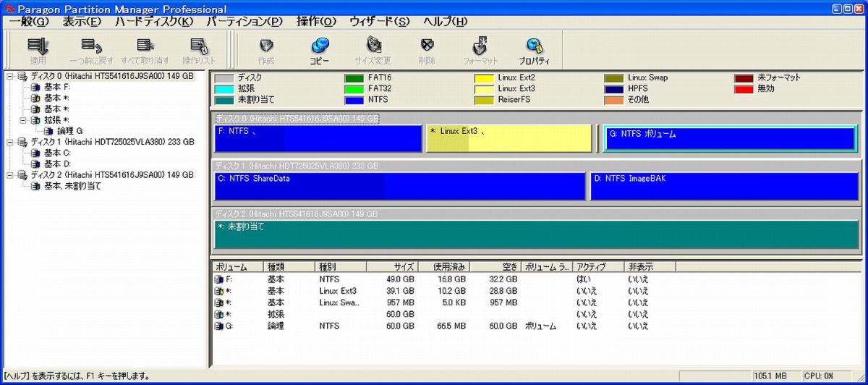Select ディスク 2 (Hitachi HTS541616J9SA00) in tree

[x=112, y=175]
